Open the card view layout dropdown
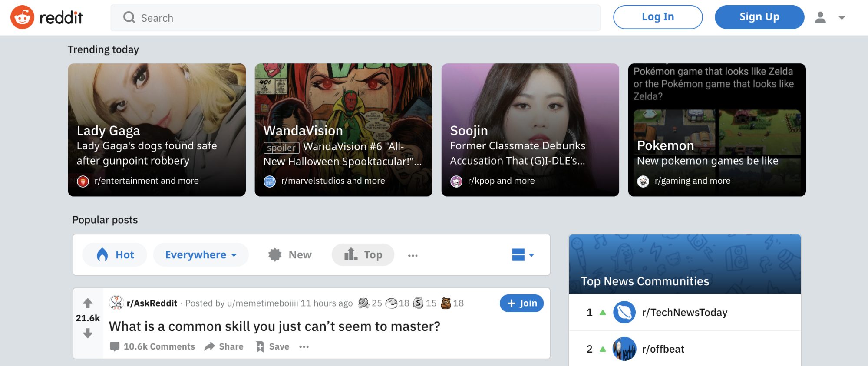The width and height of the screenshot is (868, 366). pyautogui.click(x=523, y=255)
